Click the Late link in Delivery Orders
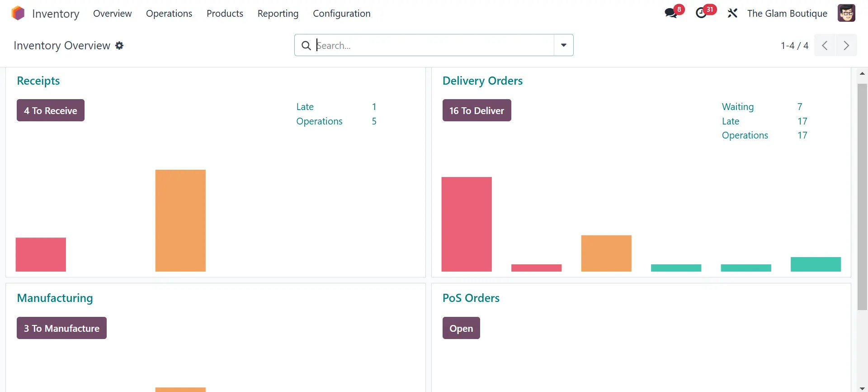The height and width of the screenshot is (392, 868). pos(731,121)
